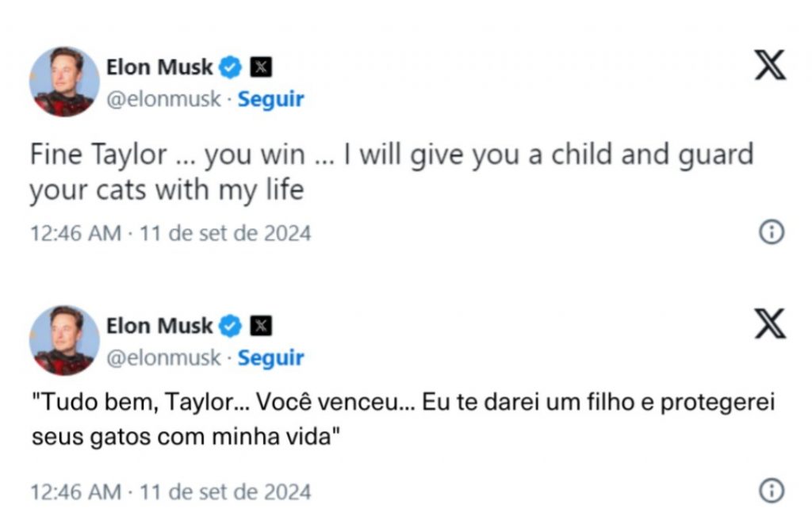Click the Elon Musk name on the English tweet
Image resolution: width=812 pixels, height=520 pixels.
click(x=159, y=68)
